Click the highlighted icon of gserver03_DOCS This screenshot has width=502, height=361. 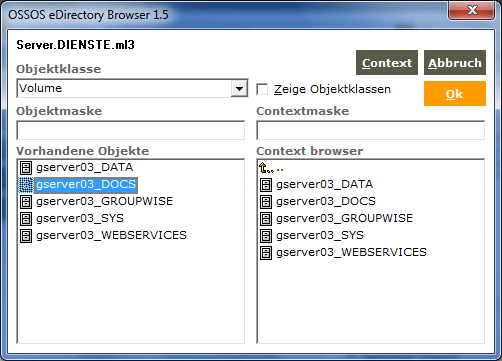pyautogui.click(x=26, y=185)
